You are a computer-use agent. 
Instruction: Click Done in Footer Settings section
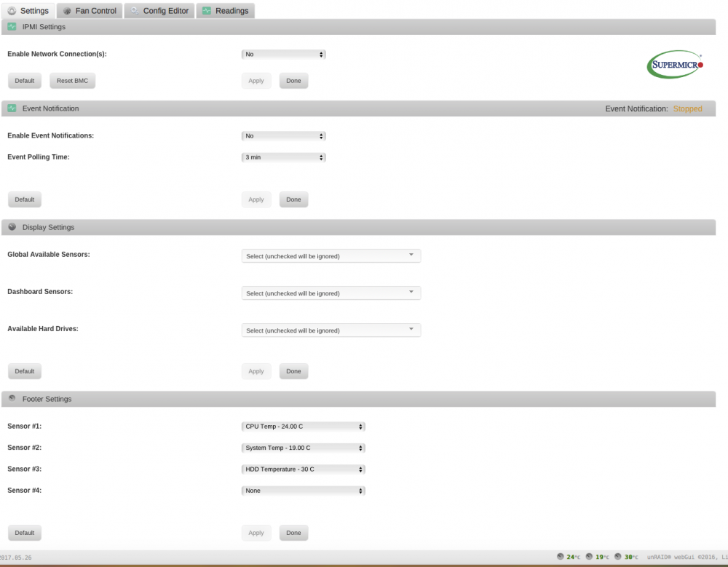(x=293, y=533)
